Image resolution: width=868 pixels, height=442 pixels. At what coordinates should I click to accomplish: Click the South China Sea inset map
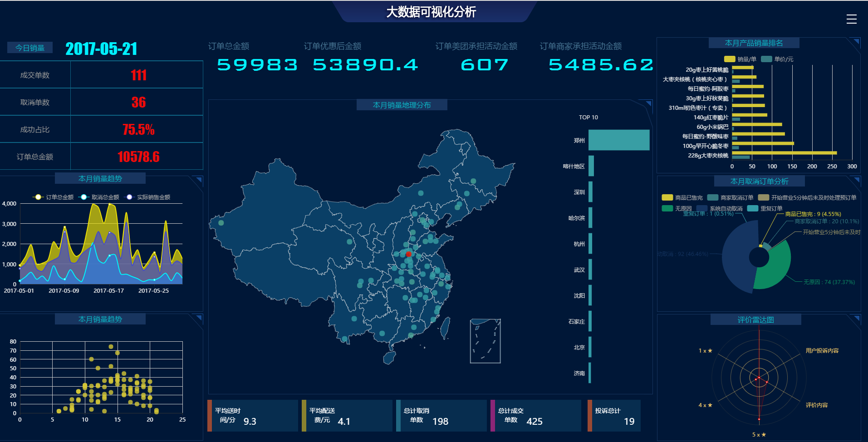pos(485,341)
